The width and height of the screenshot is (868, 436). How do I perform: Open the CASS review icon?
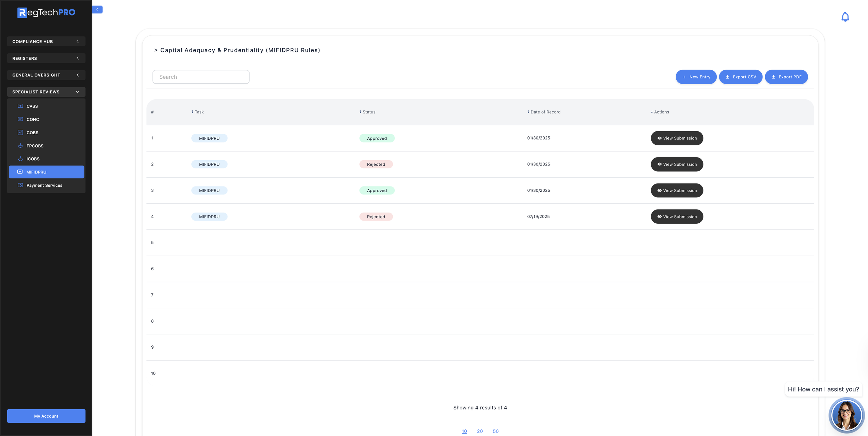pyautogui.click(x=20, y=106)
